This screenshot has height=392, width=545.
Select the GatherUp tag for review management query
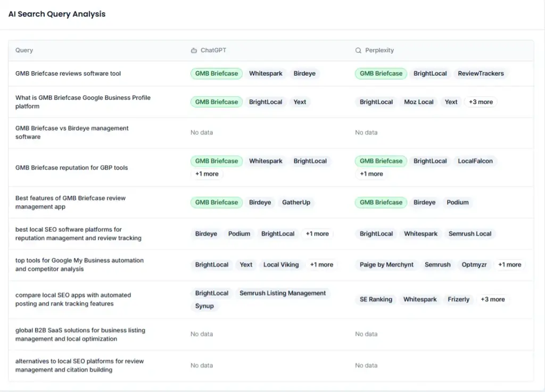(x=296, y=202)
